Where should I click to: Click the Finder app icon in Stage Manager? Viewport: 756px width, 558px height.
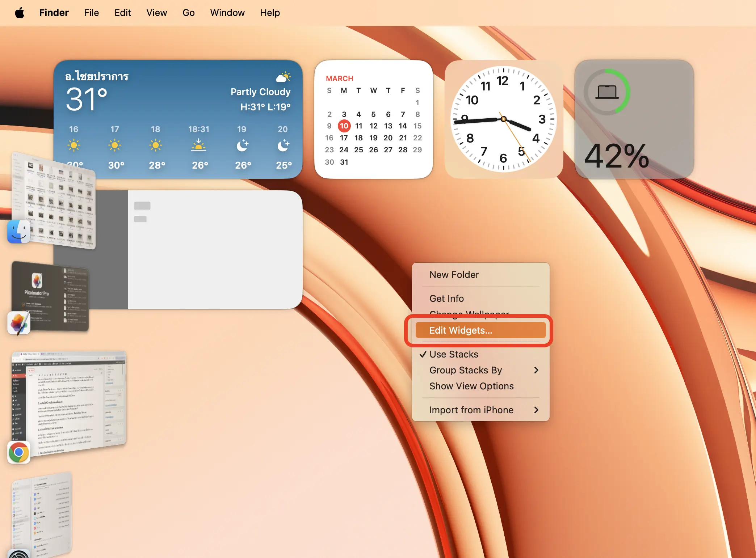(18, 232)
